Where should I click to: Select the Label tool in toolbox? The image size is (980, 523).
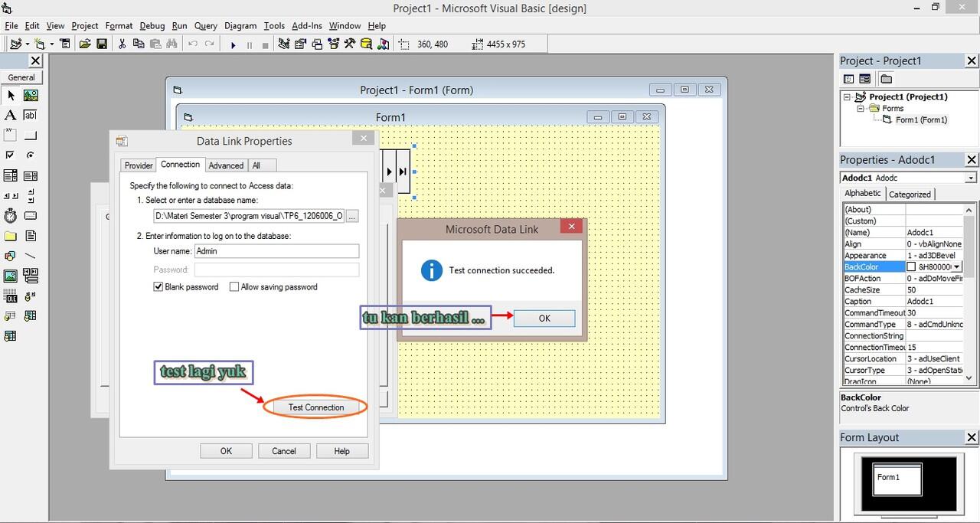11,115
